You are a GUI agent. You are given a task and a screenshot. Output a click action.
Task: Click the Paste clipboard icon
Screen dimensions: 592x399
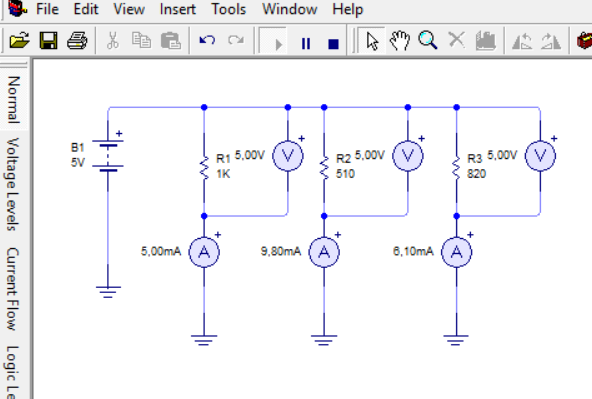click(170, 40)
